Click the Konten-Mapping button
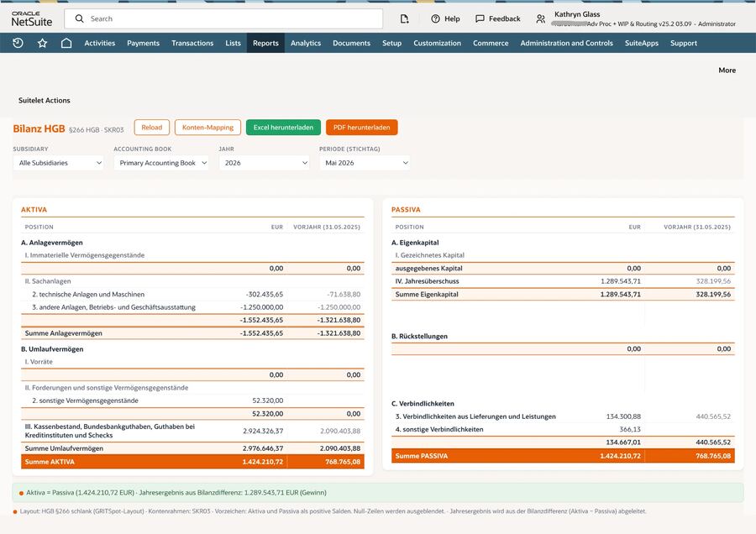 coord(207,128)
